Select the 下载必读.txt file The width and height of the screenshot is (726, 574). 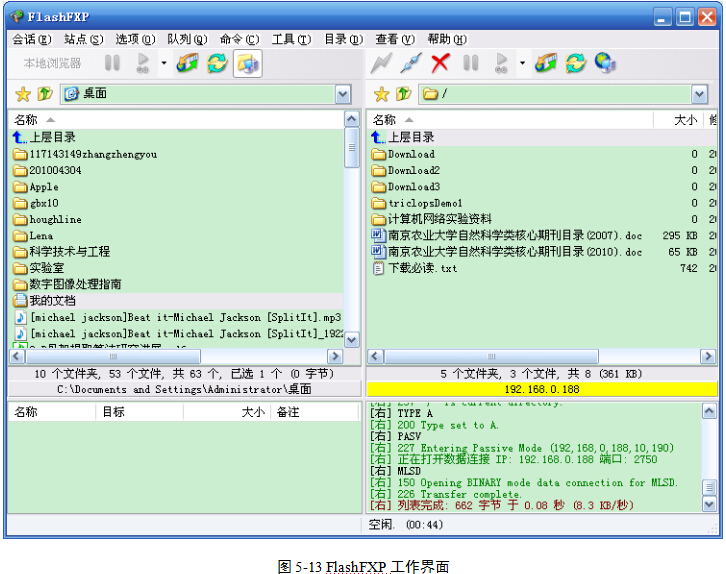(x=542, y=268)
